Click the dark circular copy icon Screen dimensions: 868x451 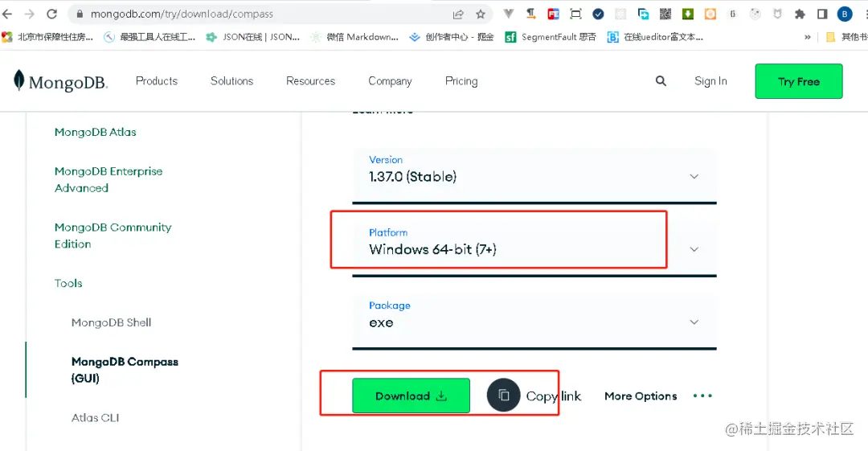coord(503,395)
